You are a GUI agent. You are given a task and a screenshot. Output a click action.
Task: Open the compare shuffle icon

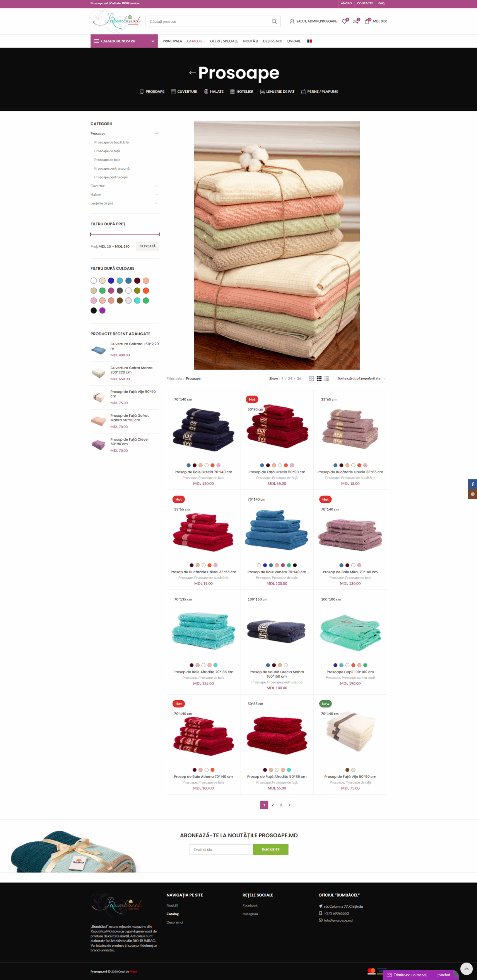click(x=356, y=21)
